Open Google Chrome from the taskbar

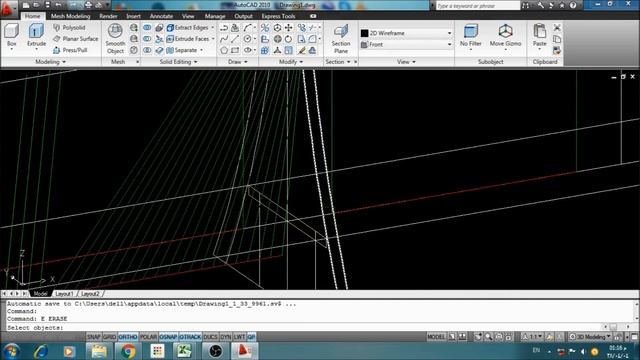(x=128, y=351)
